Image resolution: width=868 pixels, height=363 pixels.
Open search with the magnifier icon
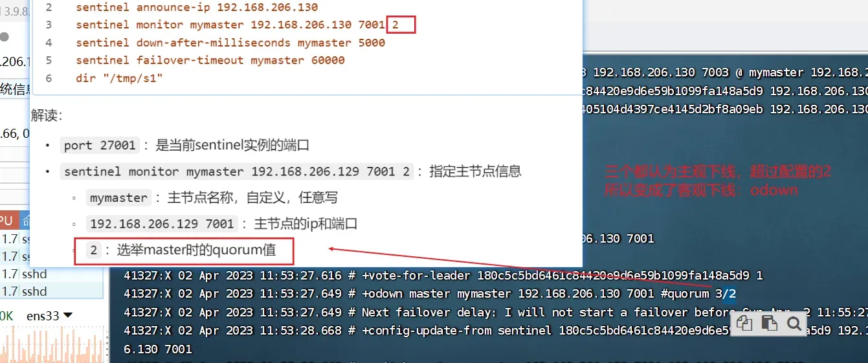tap(794, 324)
